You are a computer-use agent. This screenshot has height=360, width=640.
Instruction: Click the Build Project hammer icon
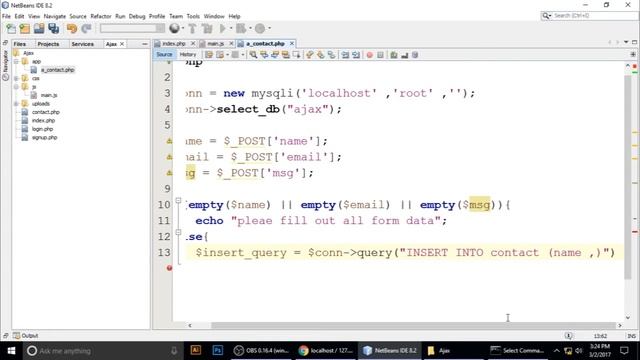coord(192,29)
